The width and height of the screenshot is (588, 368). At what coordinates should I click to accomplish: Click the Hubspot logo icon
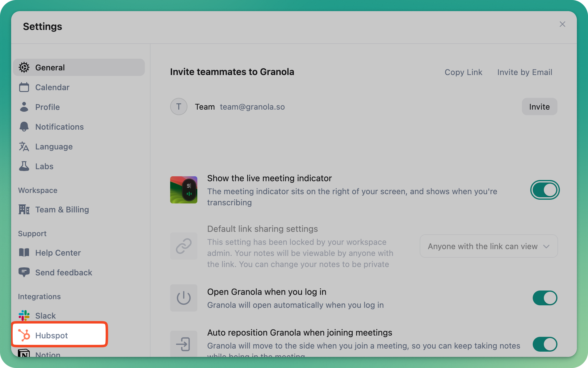[x=24, y=335]
